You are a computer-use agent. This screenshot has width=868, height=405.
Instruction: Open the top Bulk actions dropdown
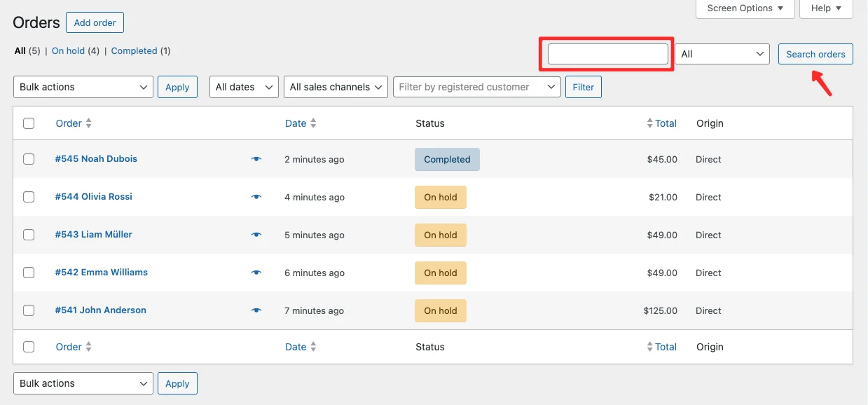(83, 87)
